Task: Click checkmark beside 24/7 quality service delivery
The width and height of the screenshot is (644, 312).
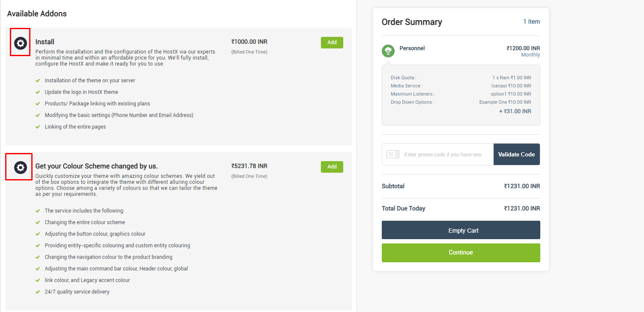Action: click(38, 292)
